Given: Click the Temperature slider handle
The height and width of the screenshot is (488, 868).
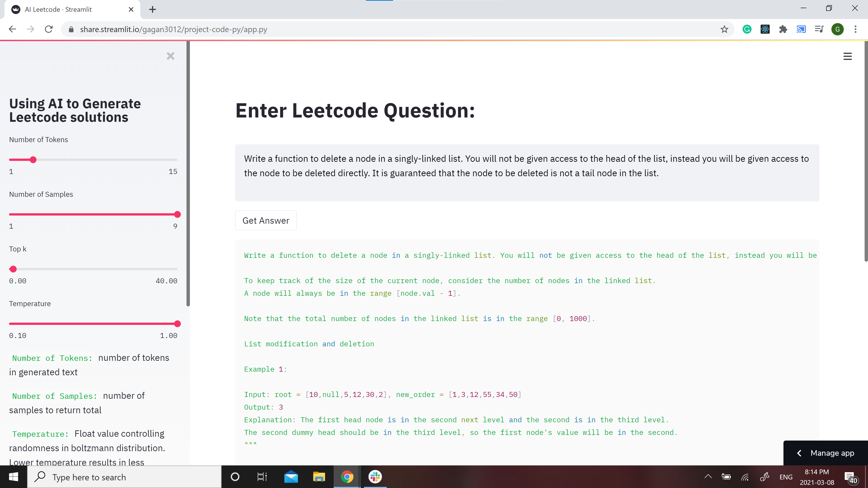Looking at the screenshot, I should pos(178,324).
